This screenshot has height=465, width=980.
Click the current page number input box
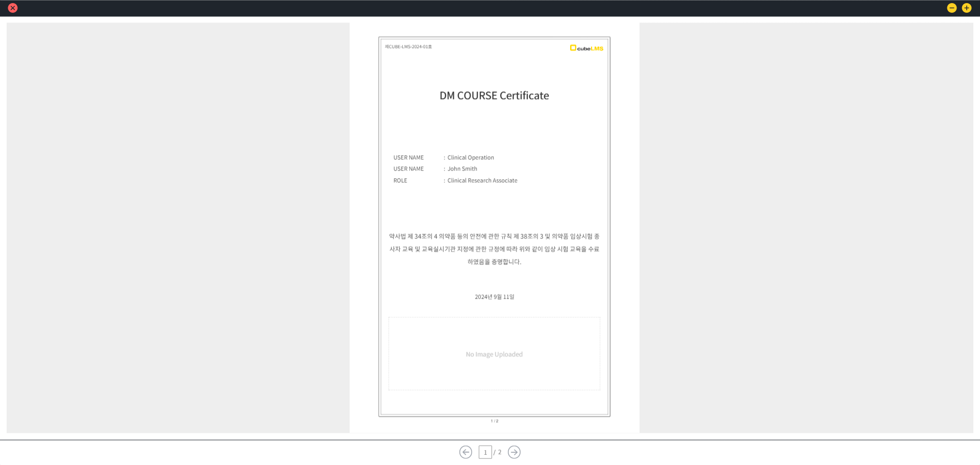coord(485,452)
